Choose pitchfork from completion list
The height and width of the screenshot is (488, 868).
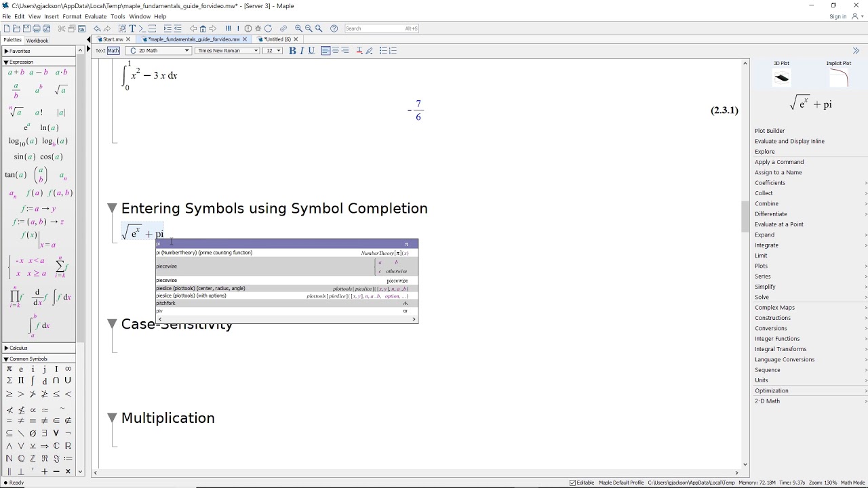pyautogui.click(x=287, y=303)
